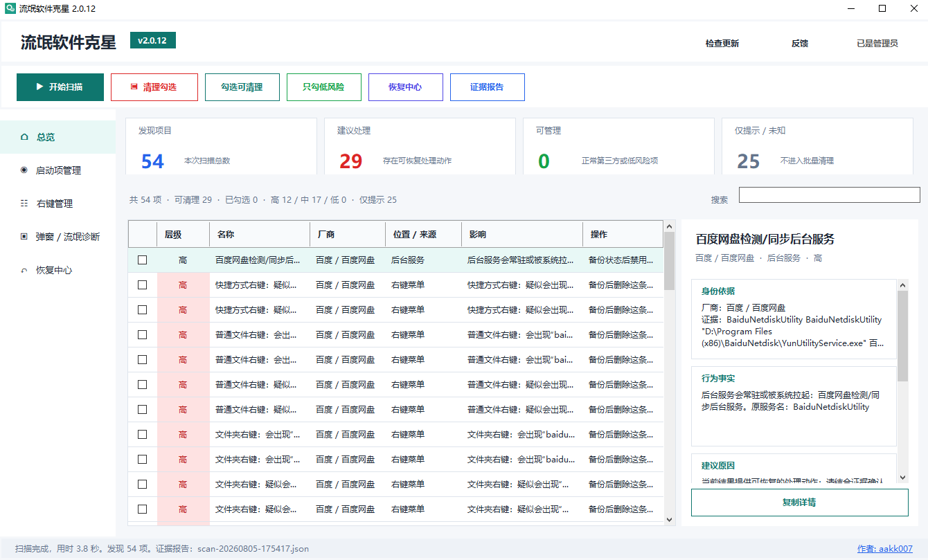Click the 位置 / 来源 column header
Image resolution: width=928 pixels, height=560 pixels.
(x=424, y=234)
